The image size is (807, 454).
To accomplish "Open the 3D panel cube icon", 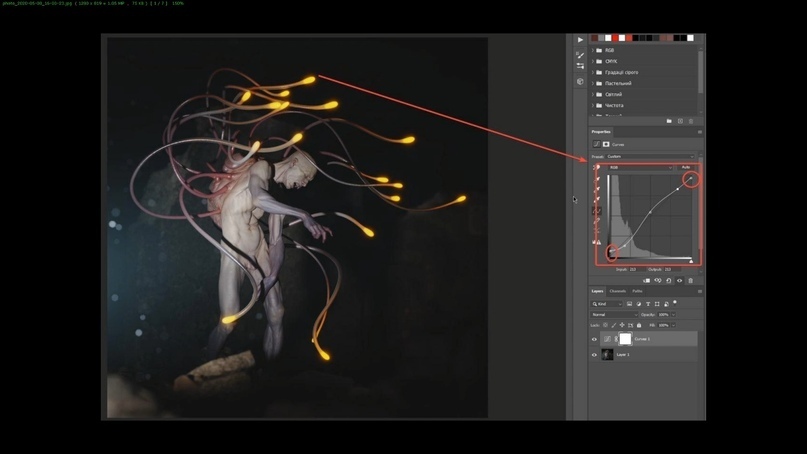I will 580,82.
